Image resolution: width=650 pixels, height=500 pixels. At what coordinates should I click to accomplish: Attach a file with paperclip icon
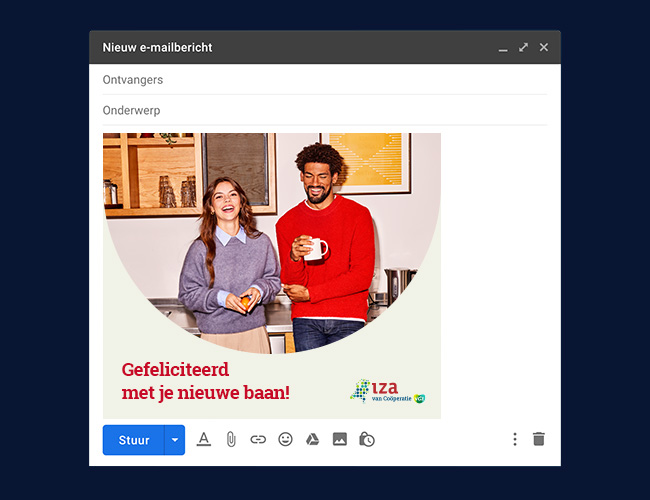[231, 439]
